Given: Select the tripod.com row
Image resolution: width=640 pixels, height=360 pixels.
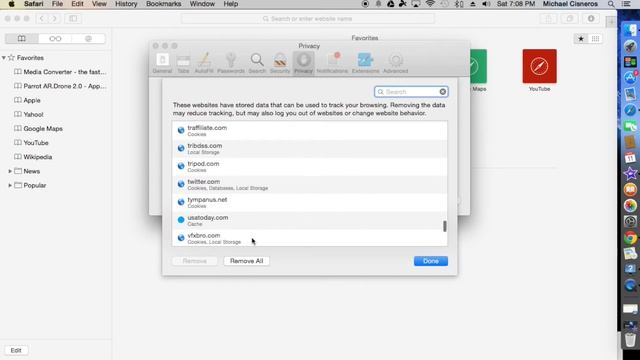Looking at the screenshot, I should coord(310,167).
